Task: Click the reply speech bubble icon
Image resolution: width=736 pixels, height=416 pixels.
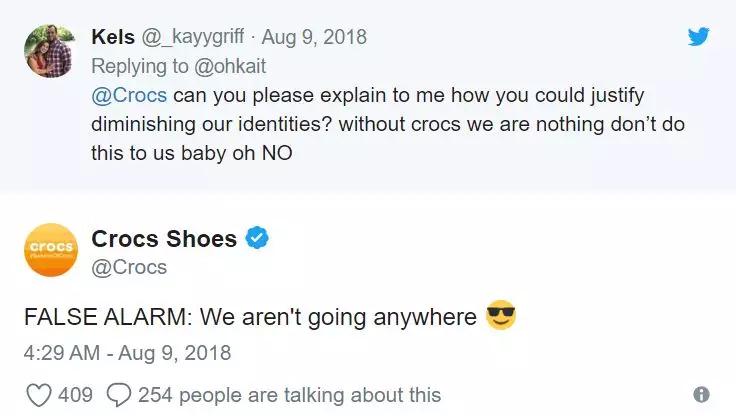Action: coord(118,394)
